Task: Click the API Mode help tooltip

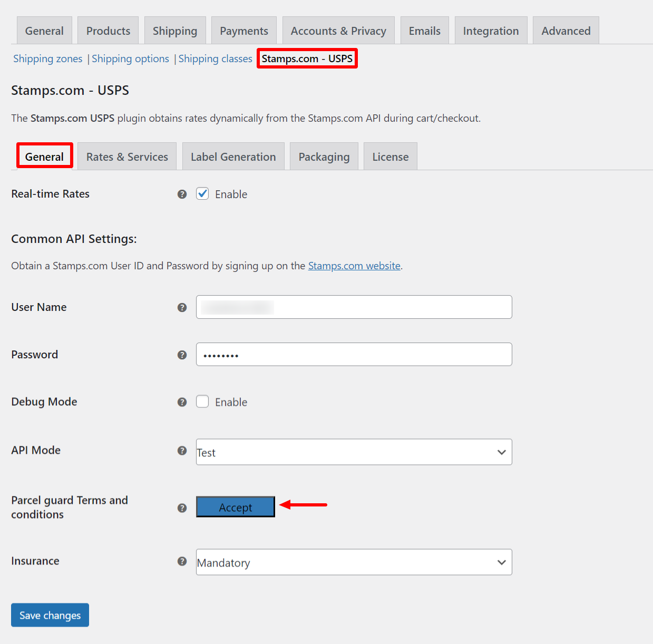Action: coord(182,451)
